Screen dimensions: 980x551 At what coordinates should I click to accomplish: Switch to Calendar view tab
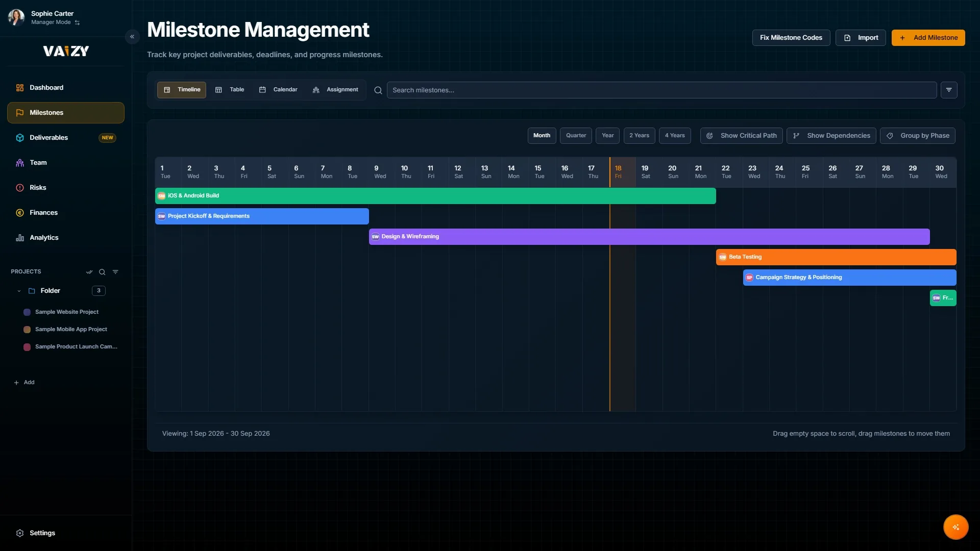click(278, 90)
